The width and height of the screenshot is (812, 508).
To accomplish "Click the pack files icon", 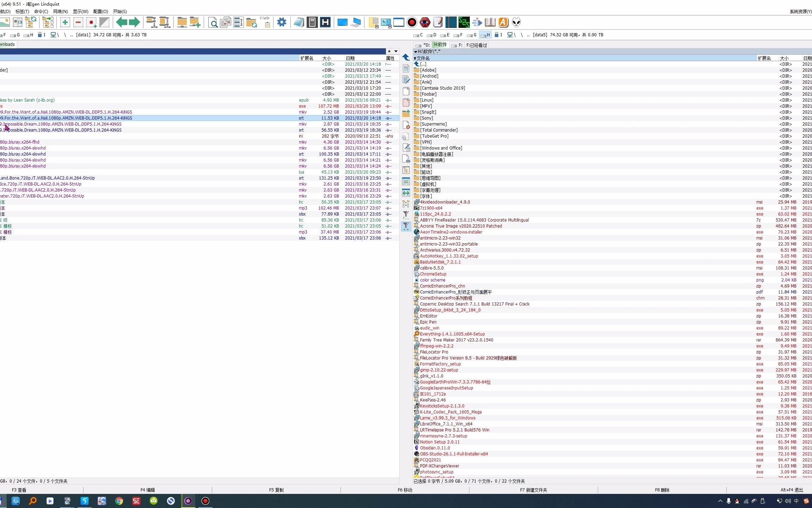I will click(x=152, y=22).
